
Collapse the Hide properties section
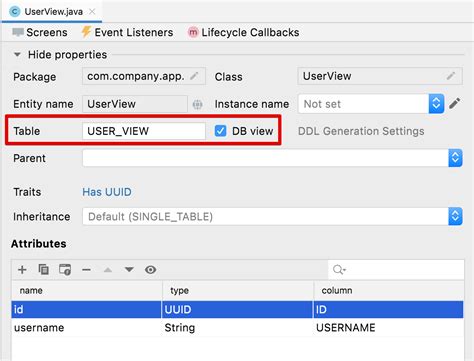17,54
